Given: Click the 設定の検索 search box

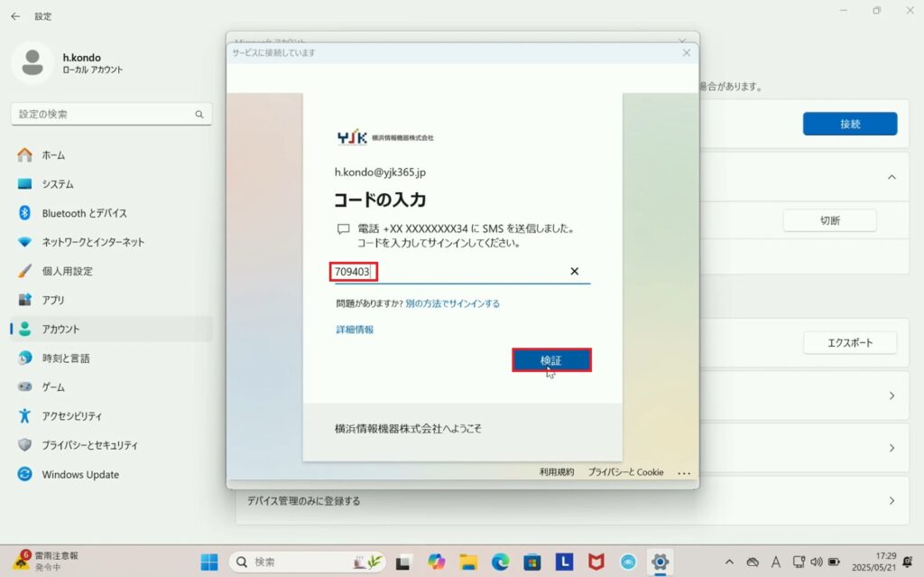Looking at the screenshot, I should (111, 115).
